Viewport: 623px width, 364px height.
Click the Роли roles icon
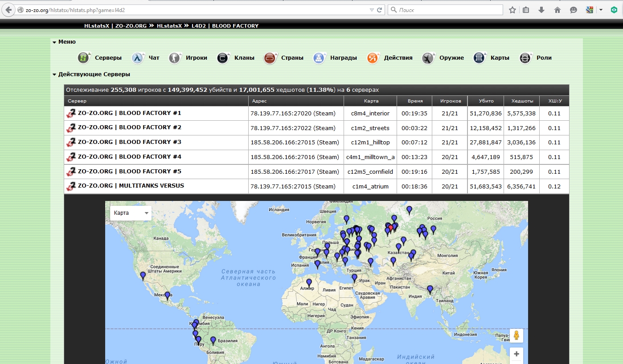pyautogui.click(x=525, y=58)
